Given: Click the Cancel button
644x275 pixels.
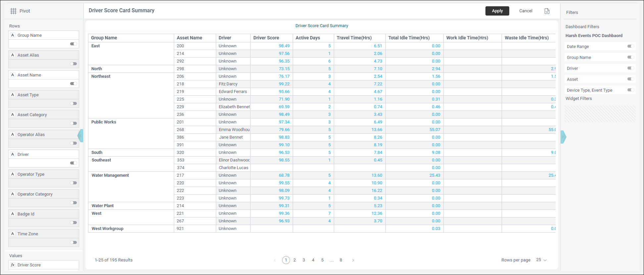Looking at the screenshot, I should 526,11.
